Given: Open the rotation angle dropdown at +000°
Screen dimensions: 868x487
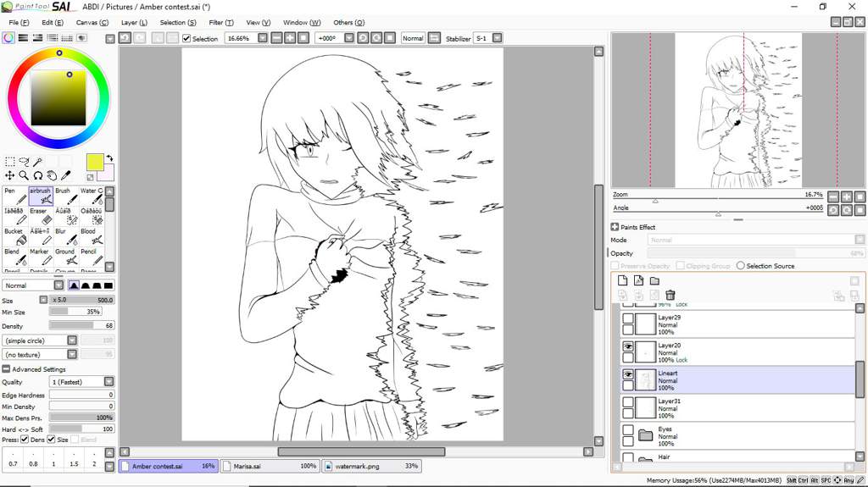Looking at the screenshot, I should [x=348, y=38].
